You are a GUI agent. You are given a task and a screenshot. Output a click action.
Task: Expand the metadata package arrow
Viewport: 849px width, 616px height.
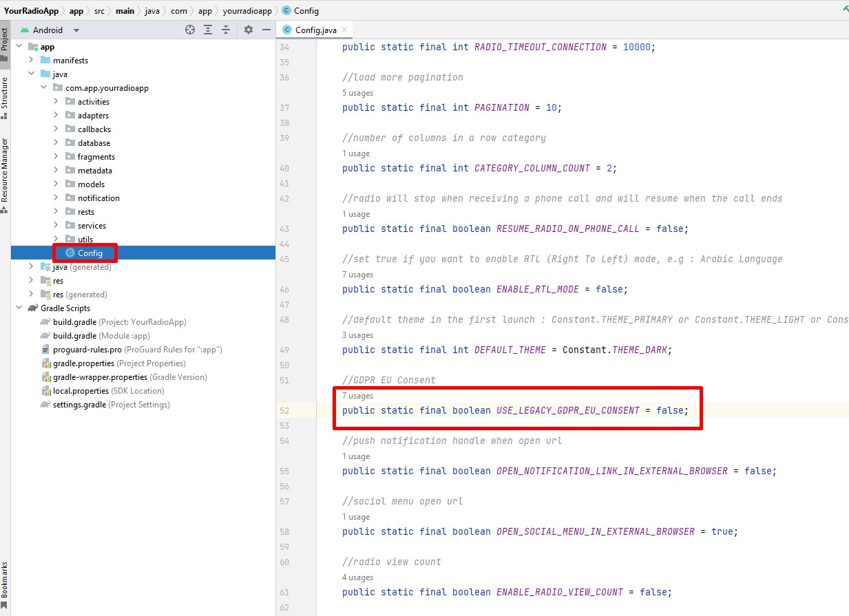pyautogui.click(x=56, y=171)
